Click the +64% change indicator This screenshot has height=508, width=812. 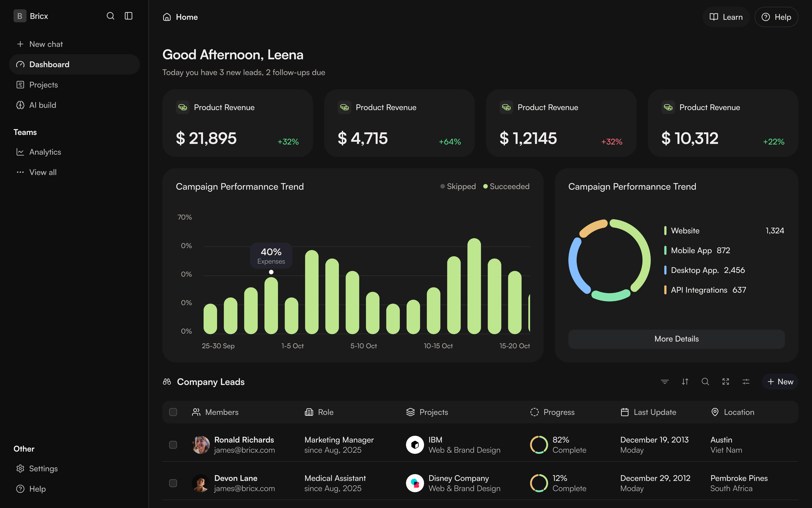click(450, 142)
